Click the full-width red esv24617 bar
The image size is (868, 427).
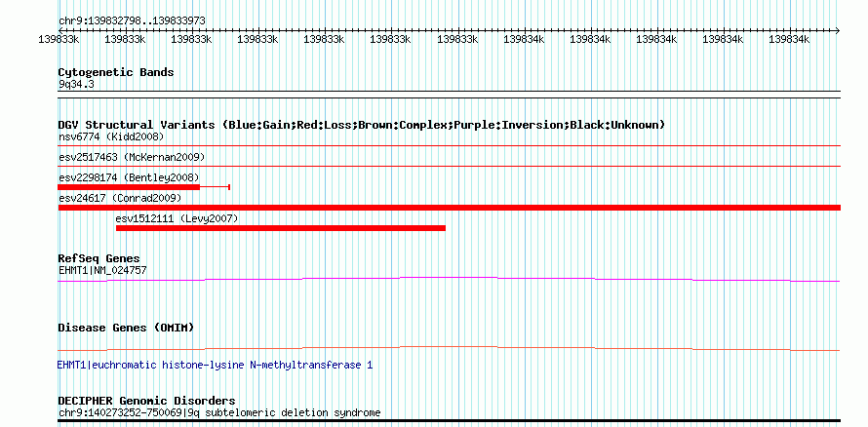pos(450,208)
